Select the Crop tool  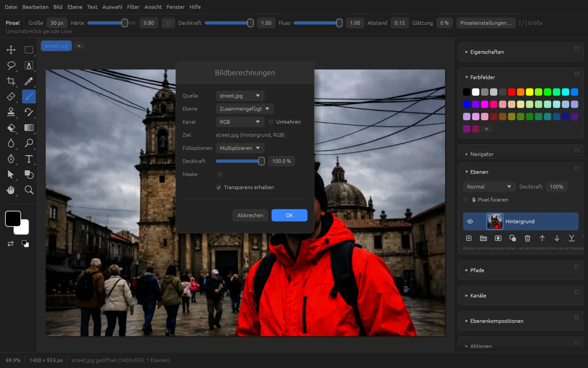point(11,81)
